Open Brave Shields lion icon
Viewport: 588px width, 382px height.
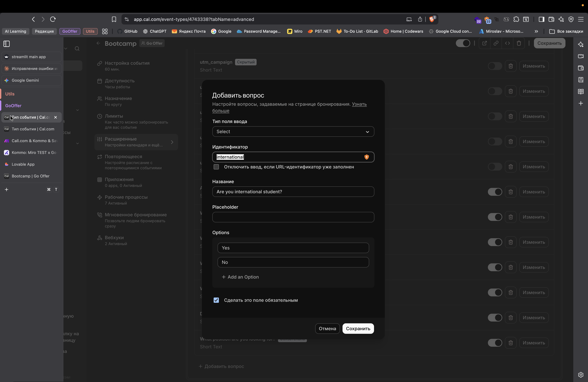pyautogui.click(x=432, y=19)
